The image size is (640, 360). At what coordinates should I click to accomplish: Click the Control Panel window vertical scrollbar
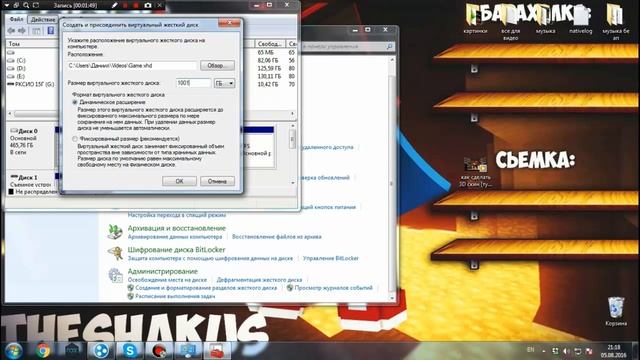[392, 179]
